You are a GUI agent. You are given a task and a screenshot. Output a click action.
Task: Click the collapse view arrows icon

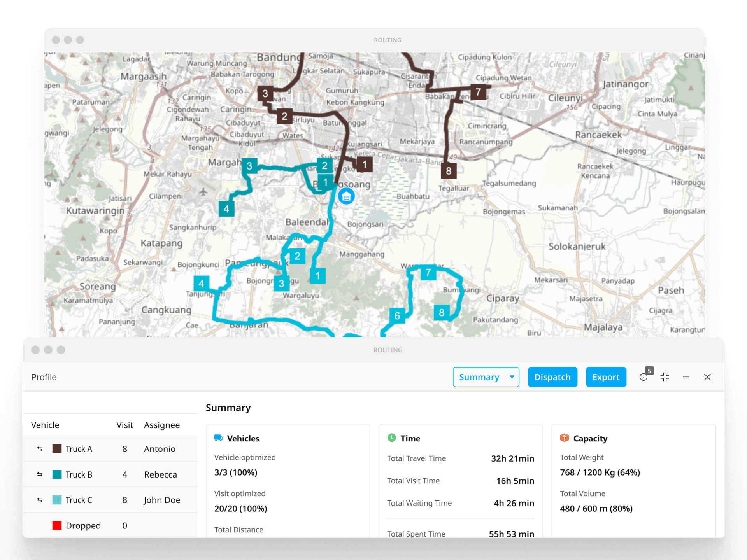[665, 377]
